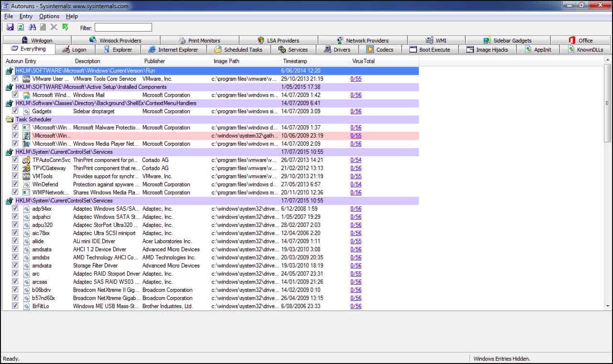This screenshot has width=613, height=364.
Task: Click the Filter text box
Action: pyautogui.click(x=123, y=27)
